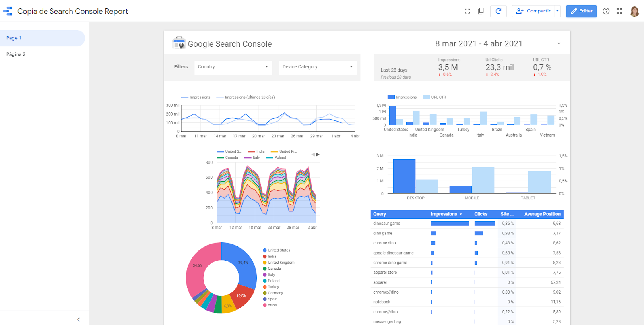Click the 'dino game' query cell

tap(383, 234)
